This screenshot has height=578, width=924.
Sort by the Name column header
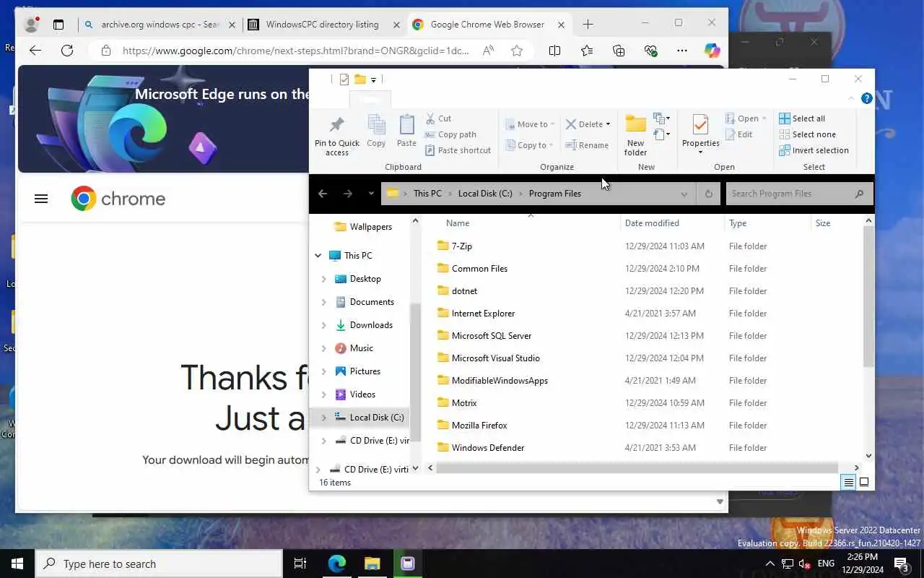coord(458,223)
